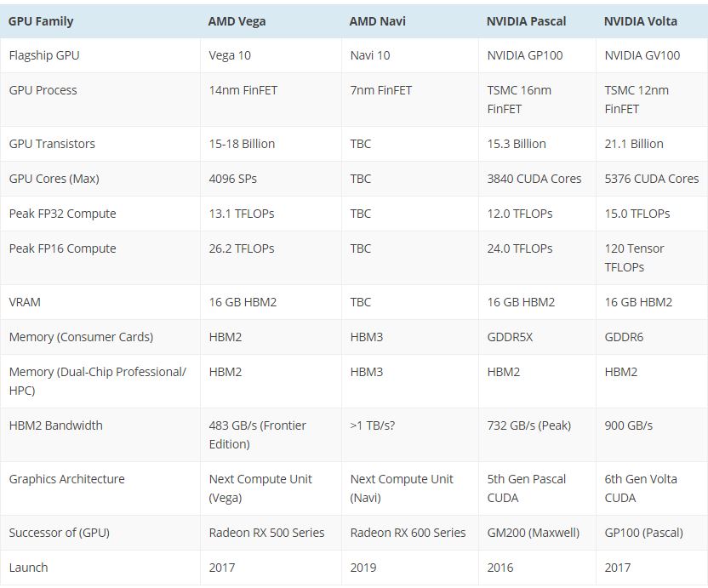
Task: Select the '21.1 Billion' transistors cell
Action: [633, 144]
